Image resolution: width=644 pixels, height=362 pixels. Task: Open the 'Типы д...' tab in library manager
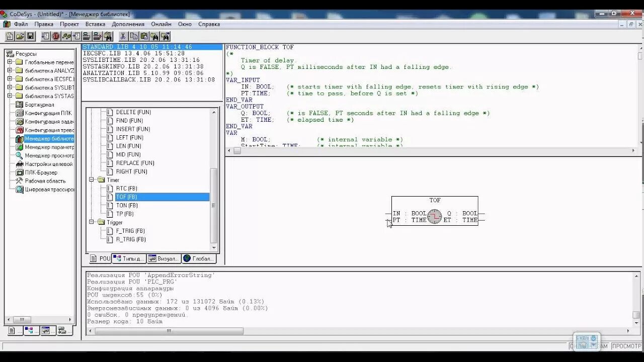129,258
